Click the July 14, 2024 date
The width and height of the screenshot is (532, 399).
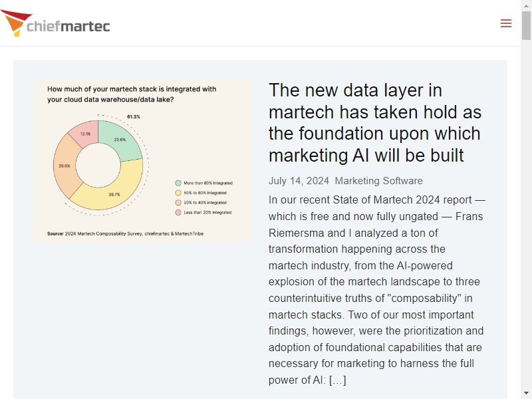299,181
